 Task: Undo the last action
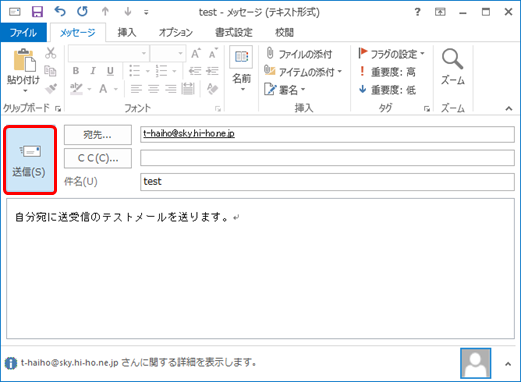click(x=60, y=12)
